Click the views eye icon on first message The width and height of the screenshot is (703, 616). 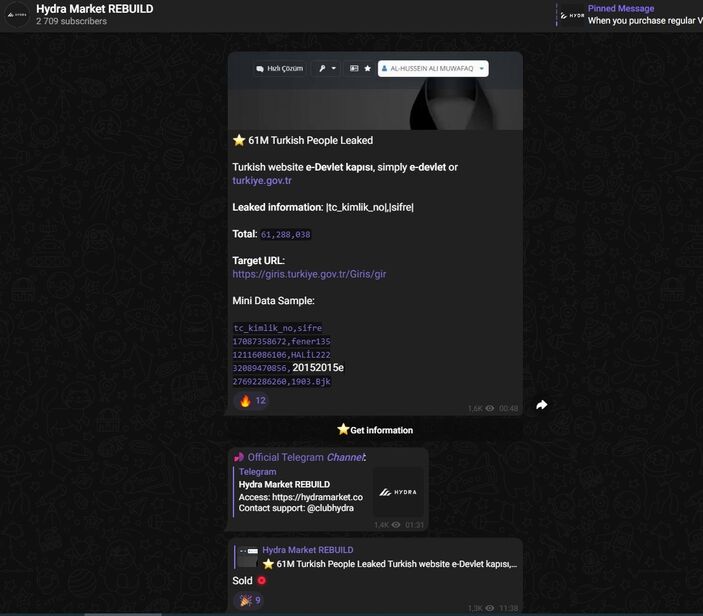tap(490, 408)
